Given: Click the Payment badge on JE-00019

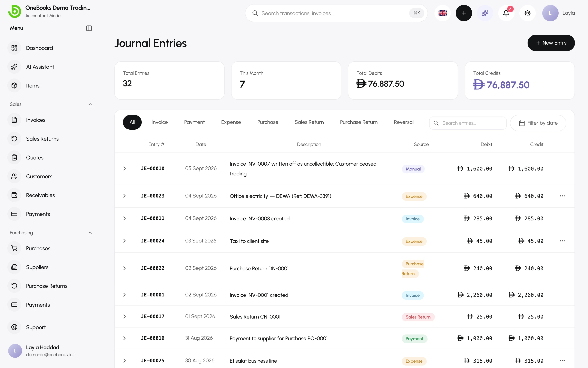Looking at the screenshot, I should (x=414, y=339).
